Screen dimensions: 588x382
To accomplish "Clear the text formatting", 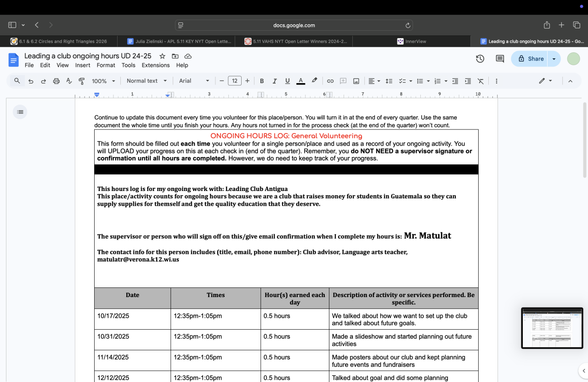I will pos(481,81).
